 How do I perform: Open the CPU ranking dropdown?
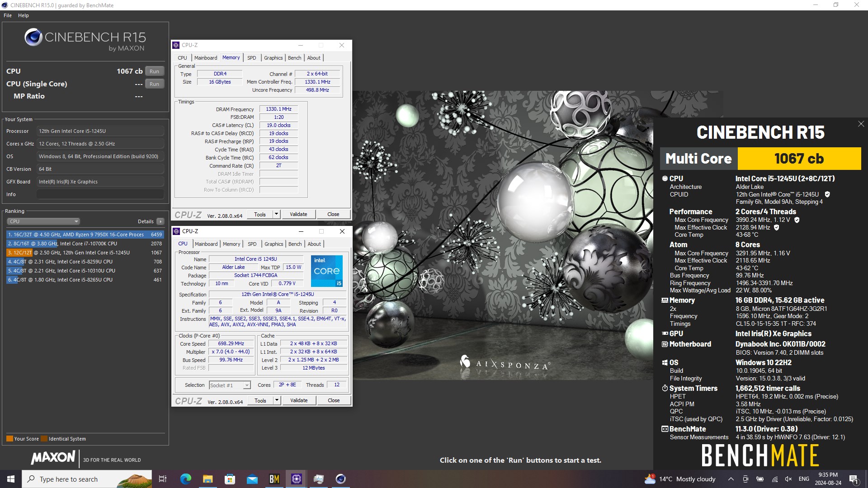(43, 221)
